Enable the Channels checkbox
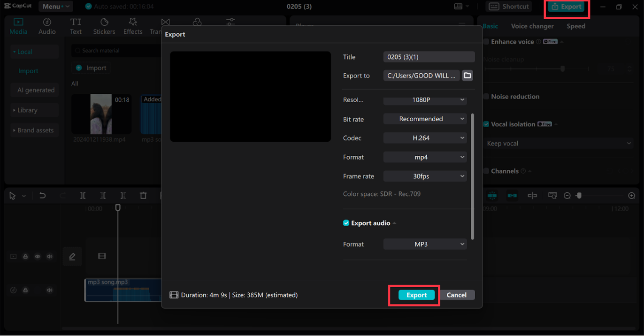The height and width of the screenshot is (336, 644). coord(486,171)
